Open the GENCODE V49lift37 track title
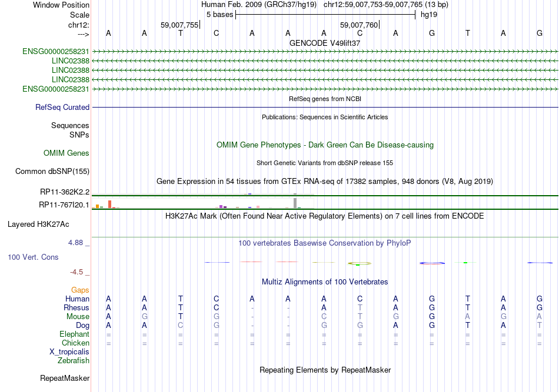This screenshot has height=392, width=559. (325, 43)
